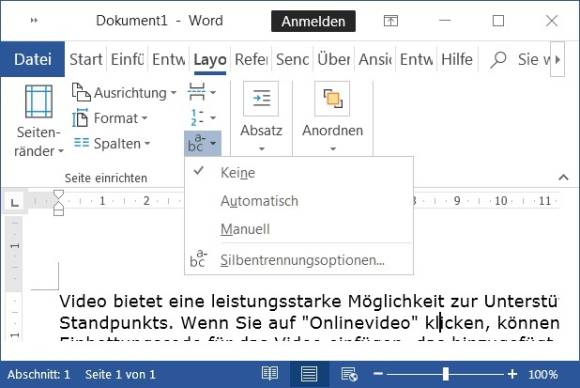The image size is (580, 388).
Task: Open zoom dialog via 100% label
Action: 543,374
